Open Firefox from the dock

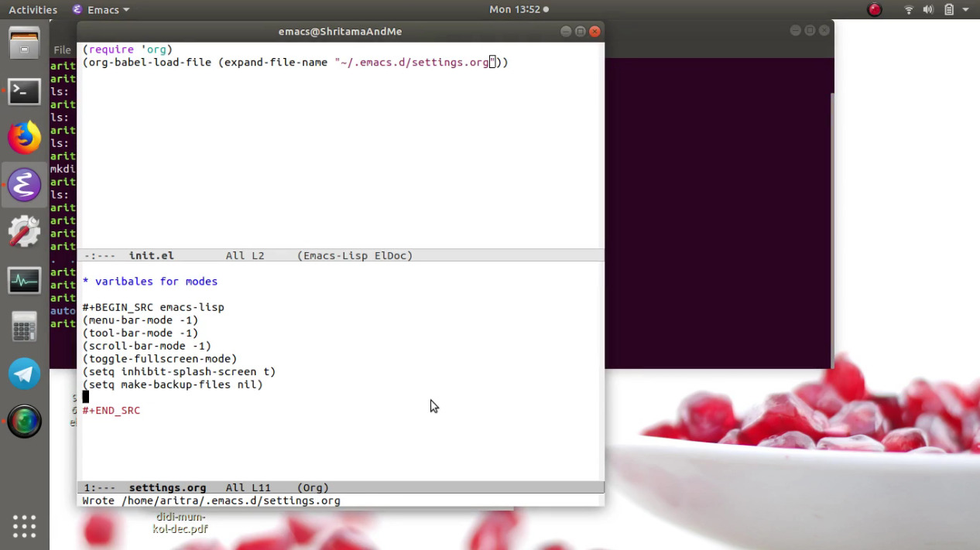click(x=24, y=138)
